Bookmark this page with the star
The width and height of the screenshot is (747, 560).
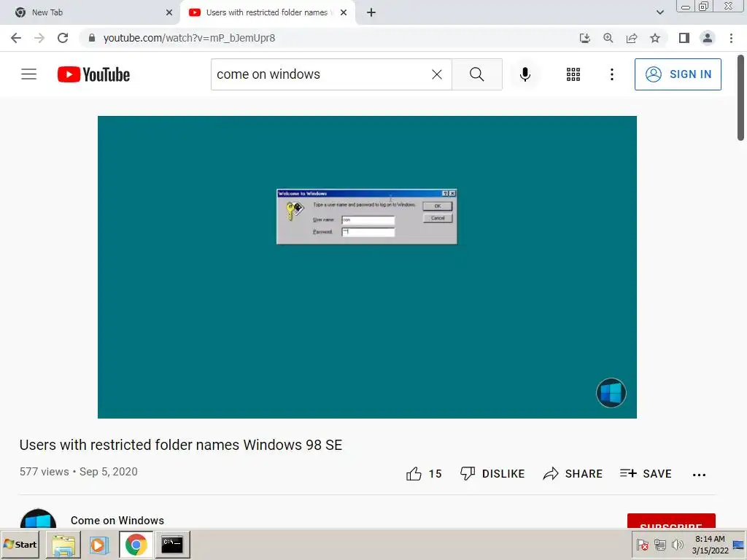click(655, 38)
